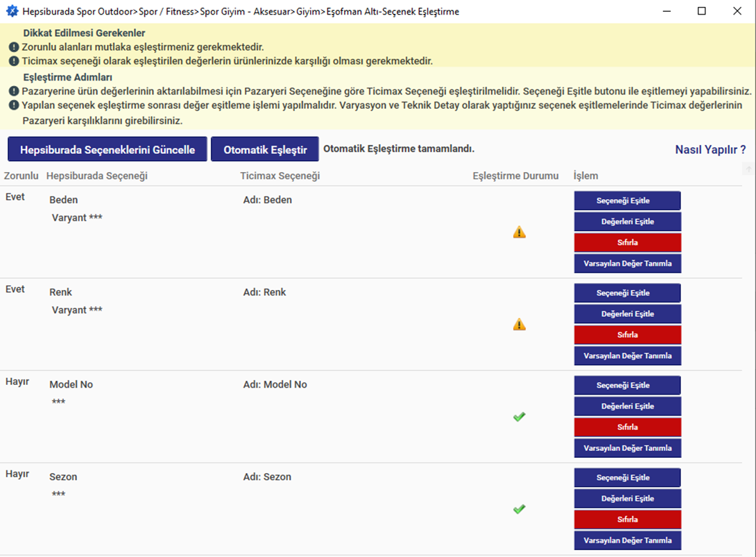Click 'Eşleştirme Adımları' heading
This screenshot has width=756, height=557.
coord(67,77)
